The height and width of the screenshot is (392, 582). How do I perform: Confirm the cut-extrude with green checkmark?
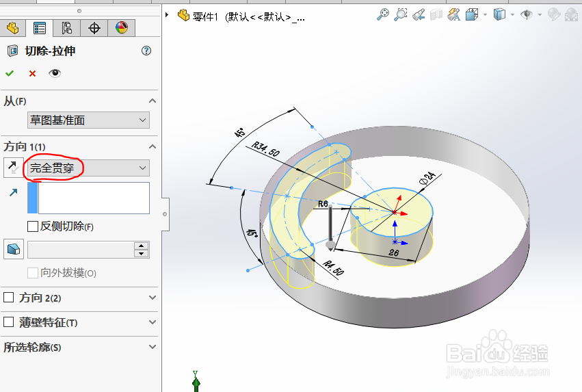click(10, 73)
